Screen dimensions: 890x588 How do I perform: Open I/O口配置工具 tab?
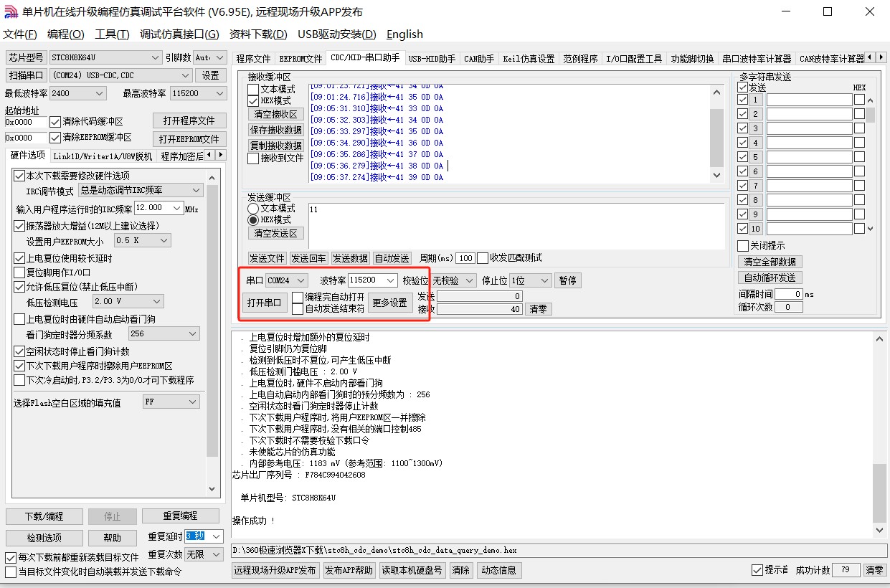pyautogui.click(x=634, y=59)
